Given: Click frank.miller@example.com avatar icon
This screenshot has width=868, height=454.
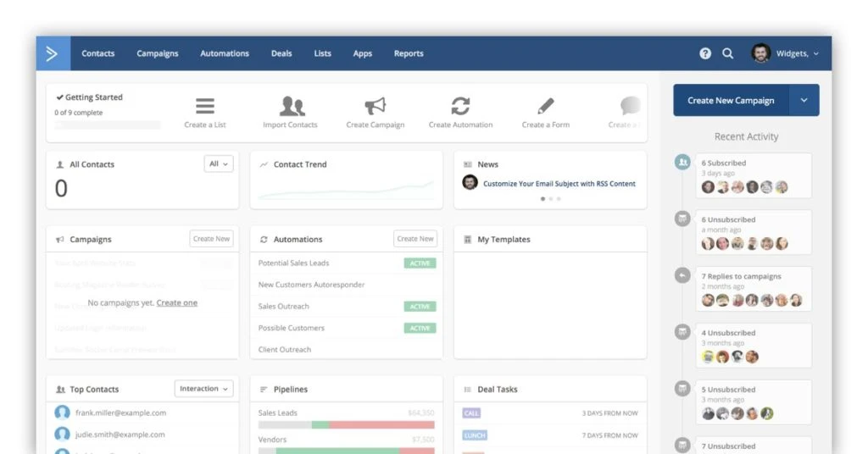Looking at the screenshot, I should tap(62, 412).
